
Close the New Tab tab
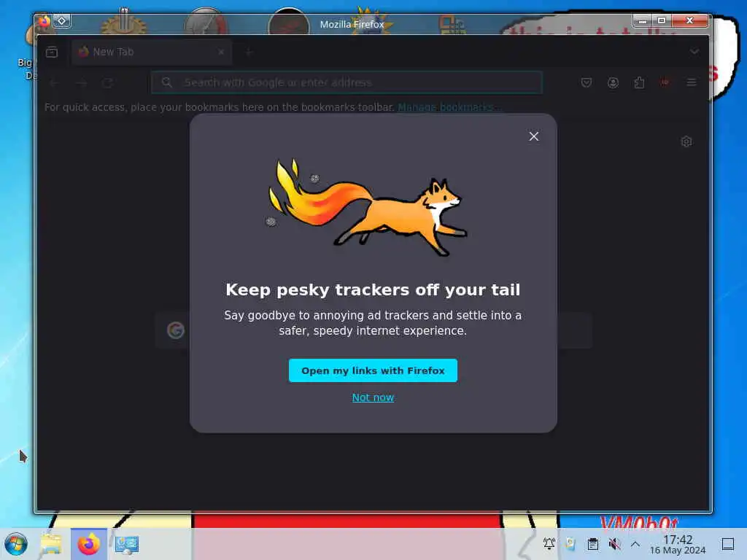pos(221,52)
